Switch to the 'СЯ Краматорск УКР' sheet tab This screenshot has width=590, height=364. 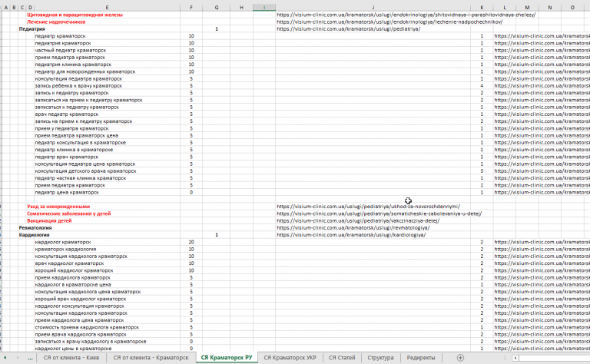[290, 358]
